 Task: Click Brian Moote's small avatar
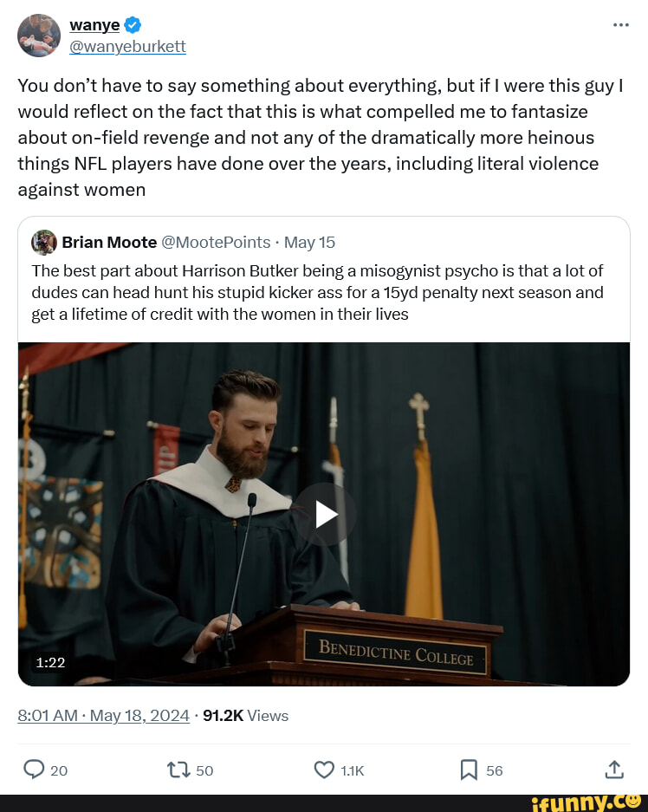pyautogui.click(x=44, y=242)
